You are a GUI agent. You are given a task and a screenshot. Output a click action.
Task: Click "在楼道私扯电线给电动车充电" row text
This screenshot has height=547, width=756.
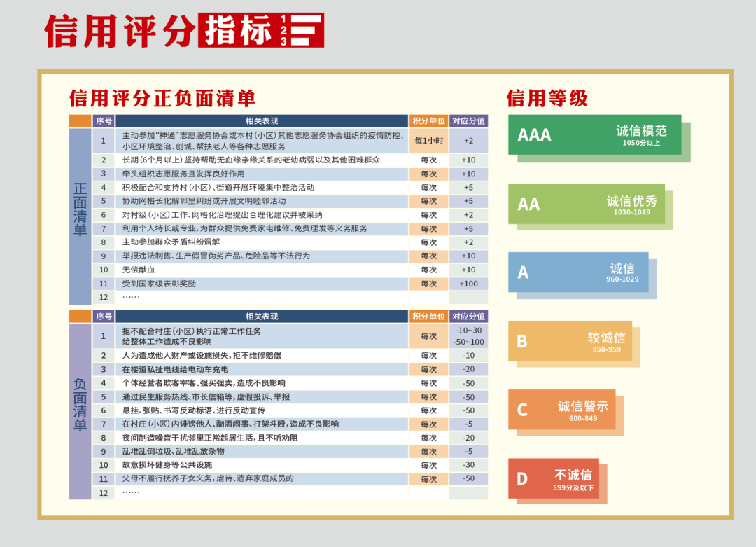click(x=175, y=370)
